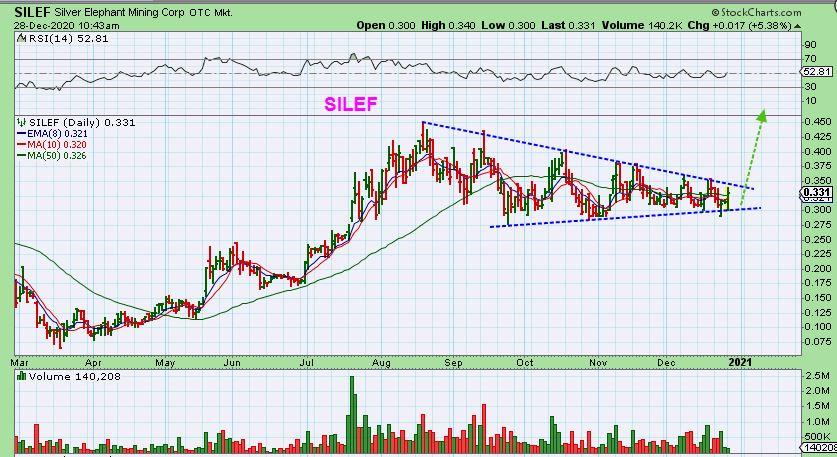Click the tallest late-July volume bar
The height and width of the screenshot is (457, 837).
(352, 415)
